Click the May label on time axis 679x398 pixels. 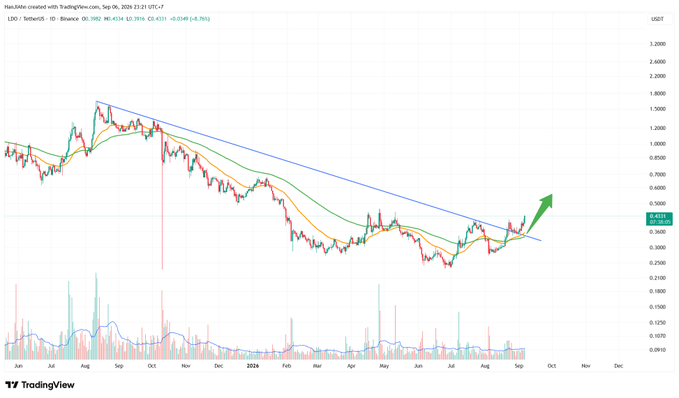(x=384, y=366)
